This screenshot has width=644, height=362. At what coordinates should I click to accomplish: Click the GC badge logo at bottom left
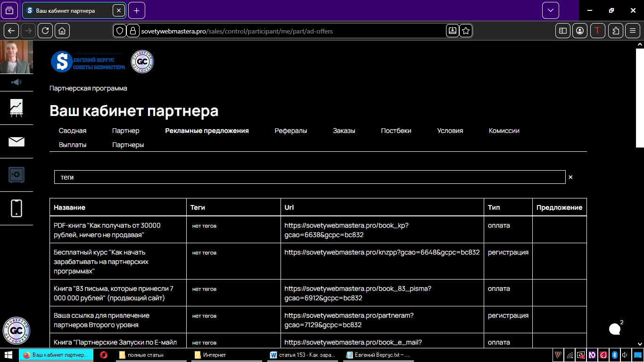17,331
